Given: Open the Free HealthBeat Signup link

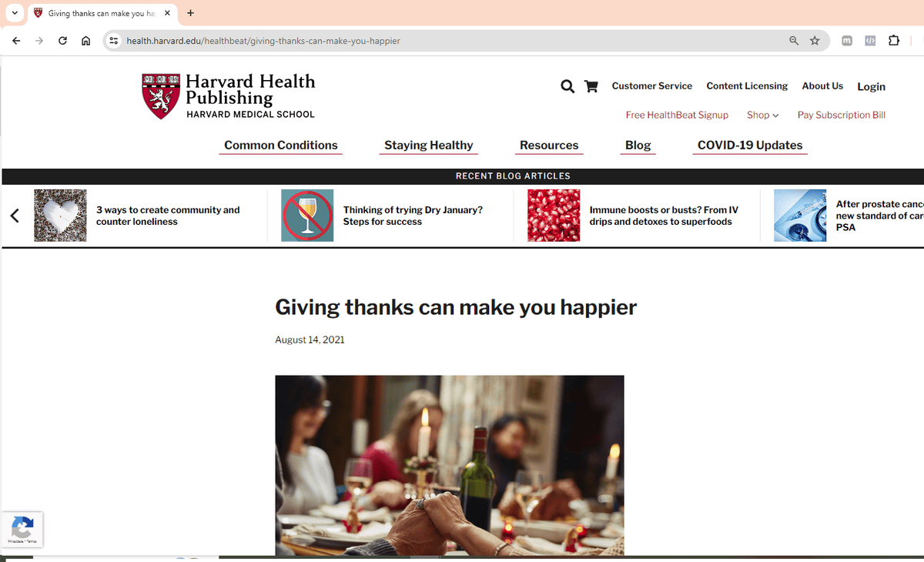Looking at the screenshot, I should click(677, 115).
